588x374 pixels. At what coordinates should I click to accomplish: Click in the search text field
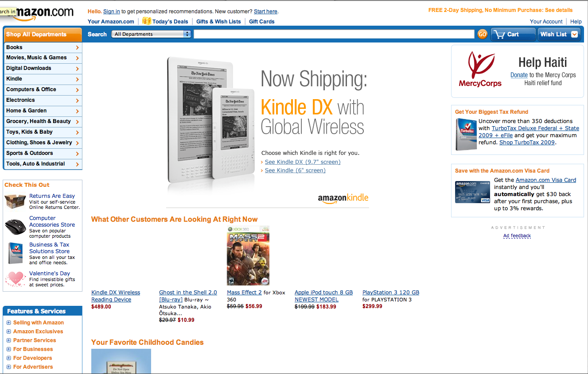pyautogui.click(x=334, y=34)
